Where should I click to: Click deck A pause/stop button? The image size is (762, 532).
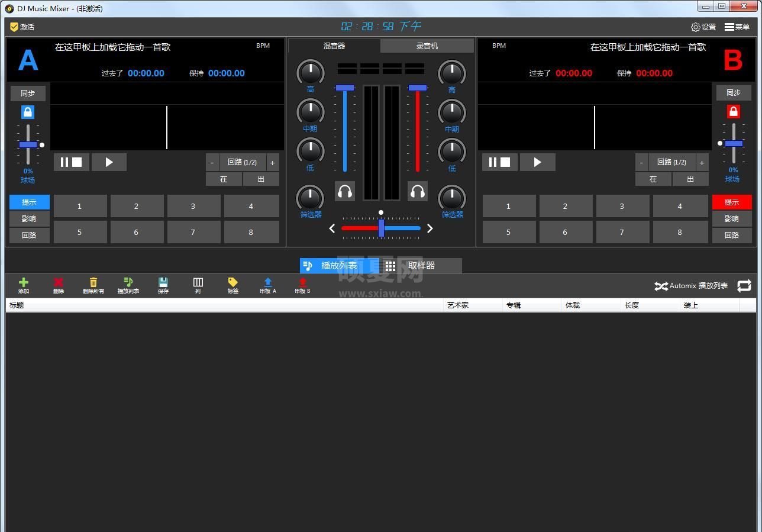point(72,162)
